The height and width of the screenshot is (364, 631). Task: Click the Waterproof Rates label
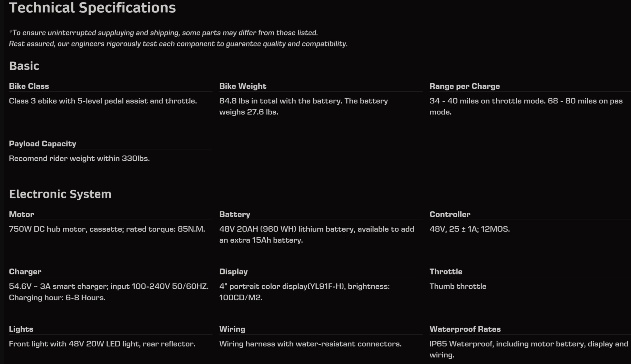(465, 329)
